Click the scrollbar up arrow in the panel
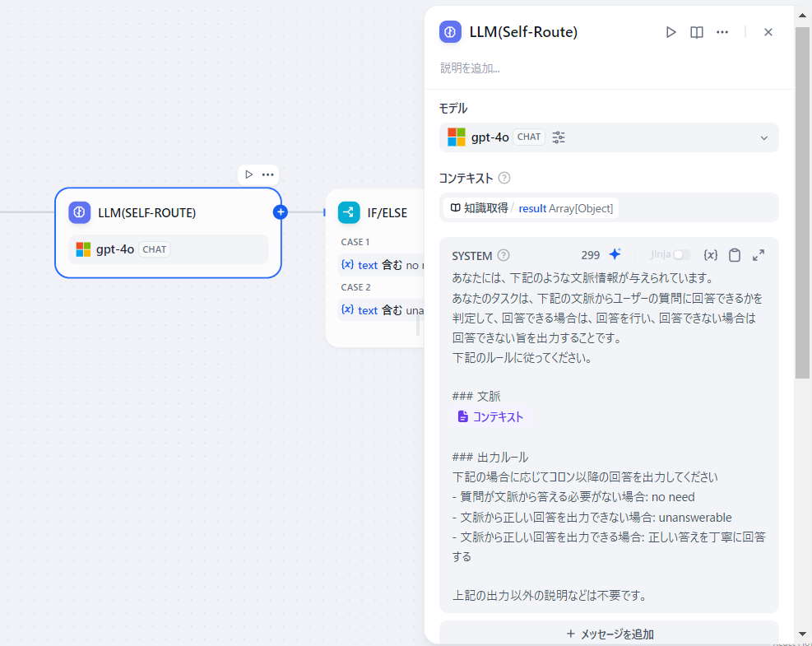This screenshot has width=812, height=646. [802, 16]
